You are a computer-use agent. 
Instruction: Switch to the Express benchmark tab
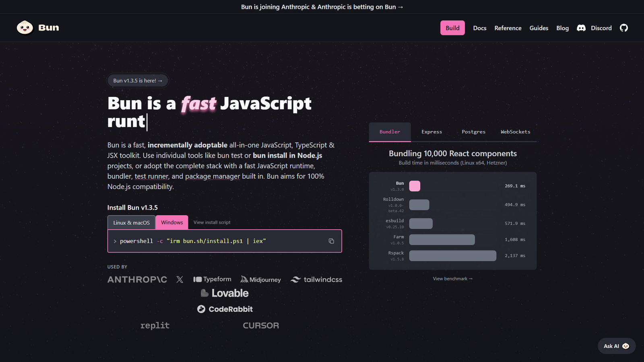431,132
